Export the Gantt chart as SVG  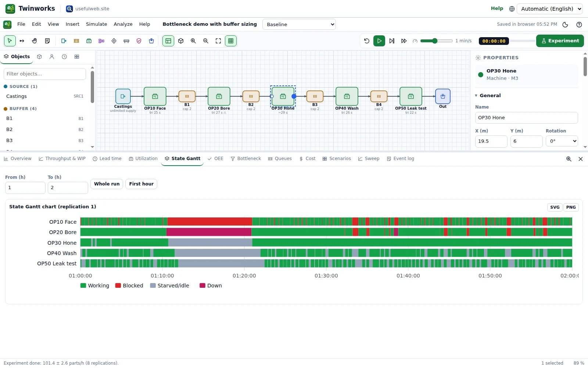click(555, 207)
